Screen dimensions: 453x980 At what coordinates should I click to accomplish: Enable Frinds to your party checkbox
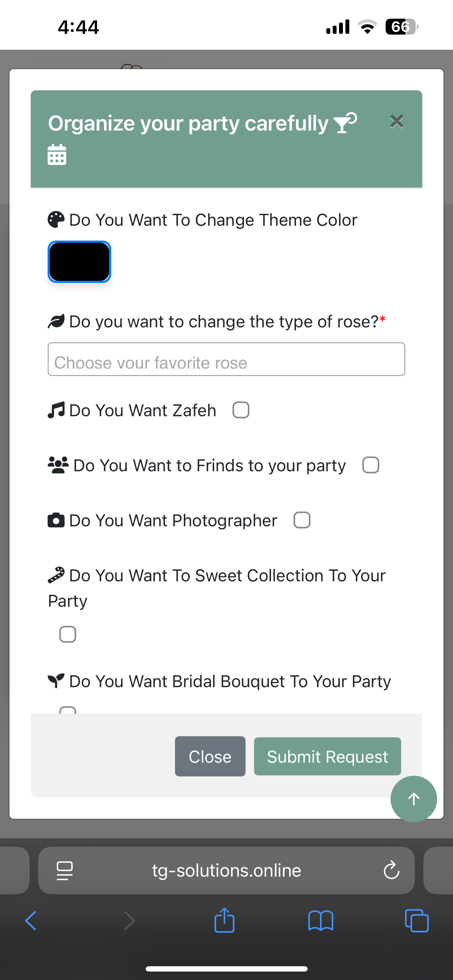370,465
